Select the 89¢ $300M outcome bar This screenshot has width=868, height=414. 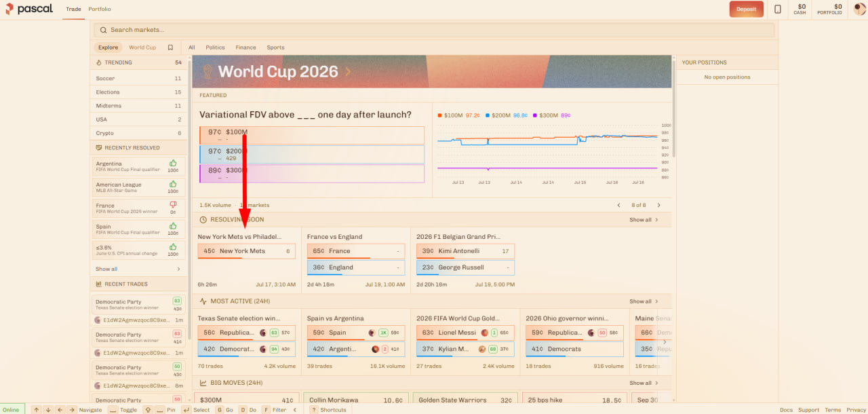click(x=312, y=173)
